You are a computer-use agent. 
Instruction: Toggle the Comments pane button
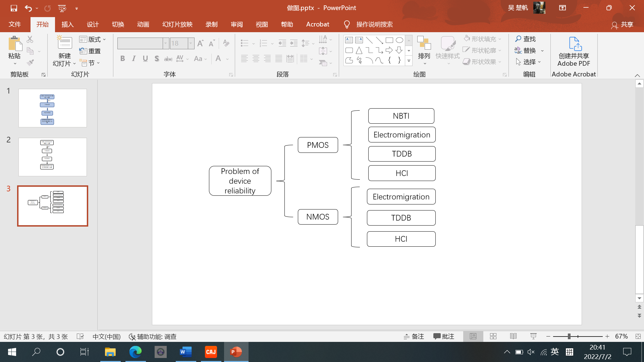pos(443,336)
